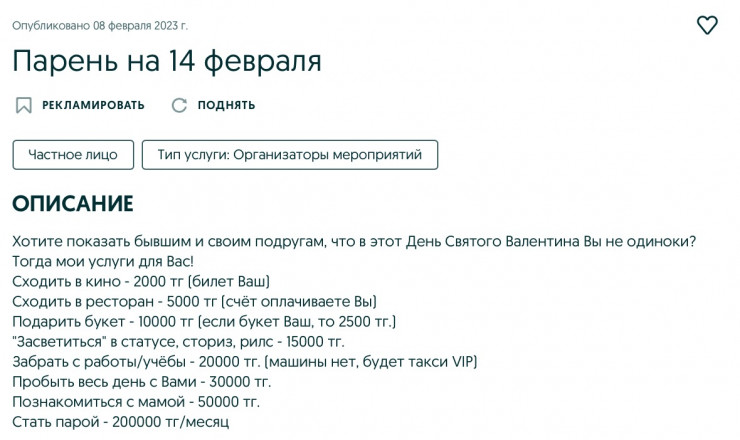
Task: Click the Подарить букет price line
Action: tap(204, 321)
